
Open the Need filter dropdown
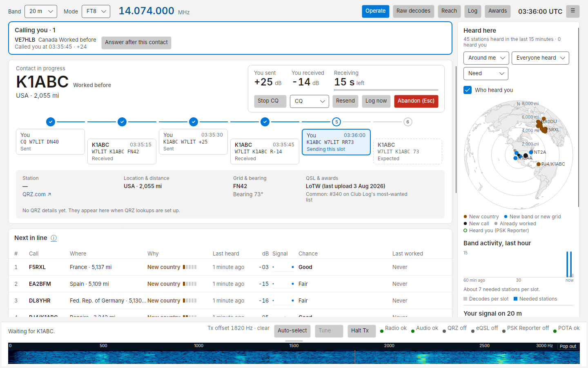486,74
